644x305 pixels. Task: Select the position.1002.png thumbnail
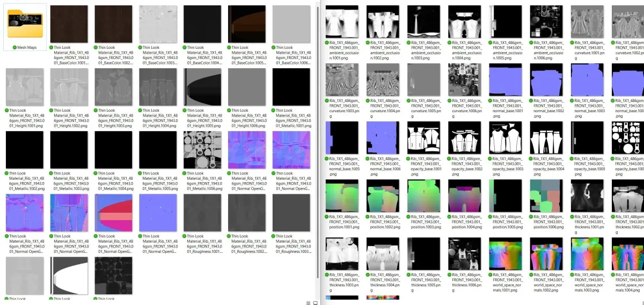click(384, 196)
